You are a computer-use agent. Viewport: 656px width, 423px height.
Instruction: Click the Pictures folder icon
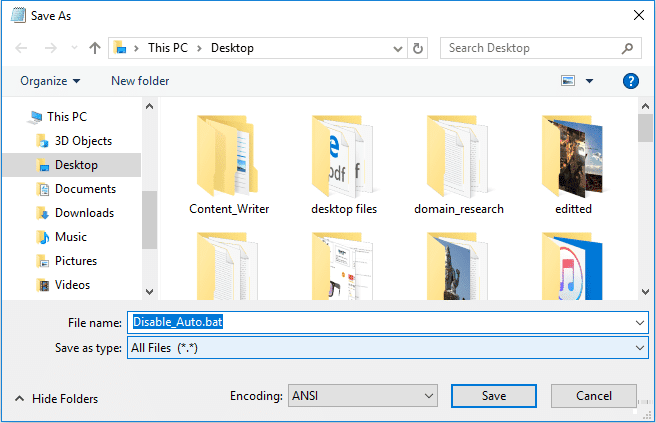pos(43,261)
